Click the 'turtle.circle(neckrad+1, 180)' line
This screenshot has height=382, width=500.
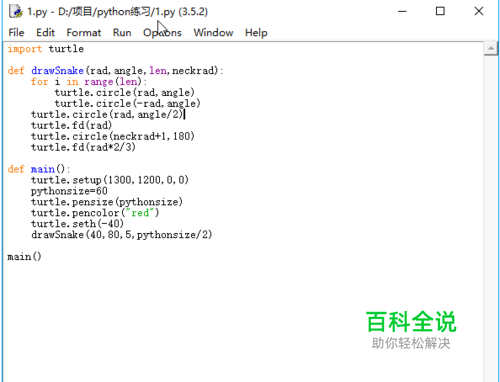tap(113, 136)
